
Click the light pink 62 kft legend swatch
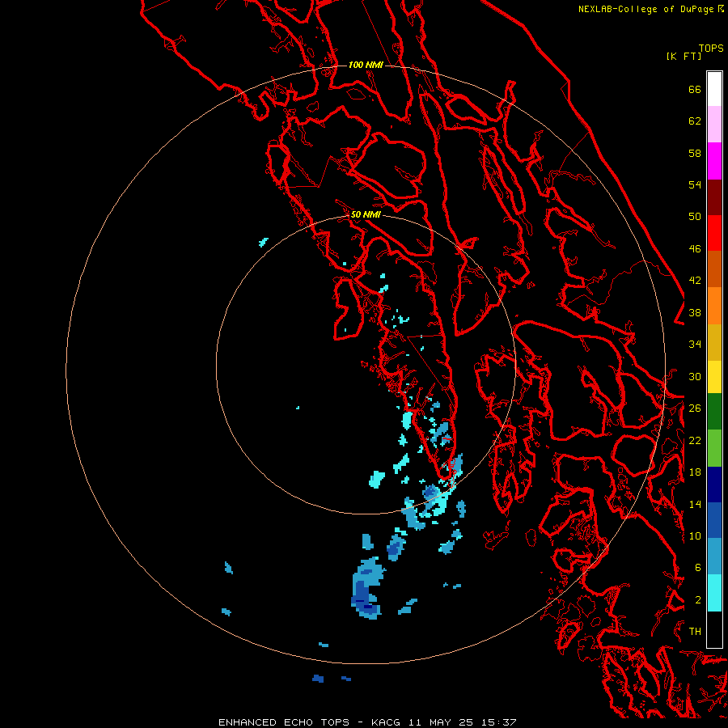(714, 125)
